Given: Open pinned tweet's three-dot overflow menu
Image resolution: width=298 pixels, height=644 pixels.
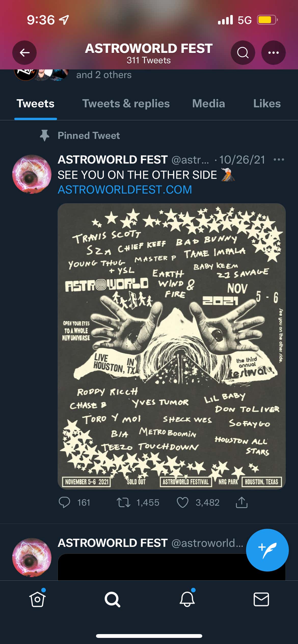Looking at the screenshot, I should tap(279, 160).
